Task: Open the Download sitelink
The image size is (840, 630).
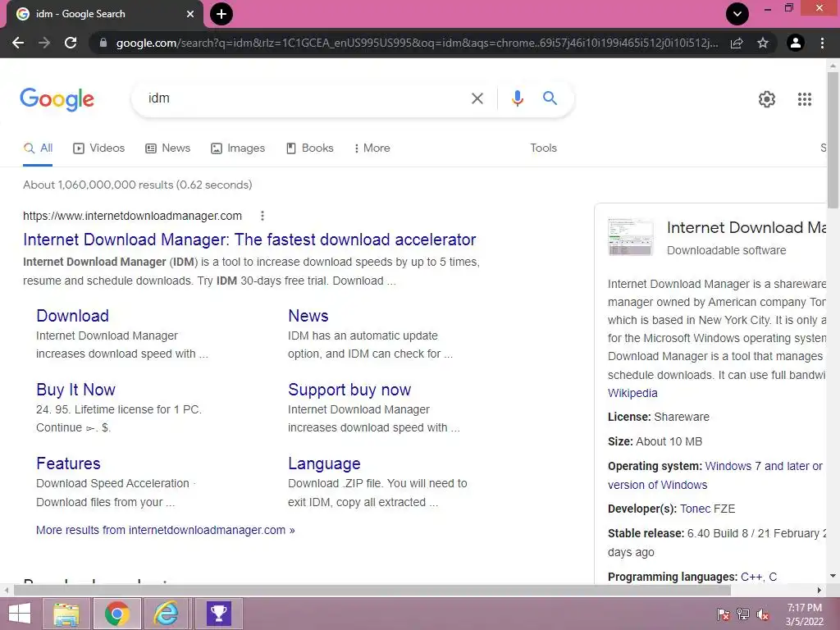Action: pos(72,316)
